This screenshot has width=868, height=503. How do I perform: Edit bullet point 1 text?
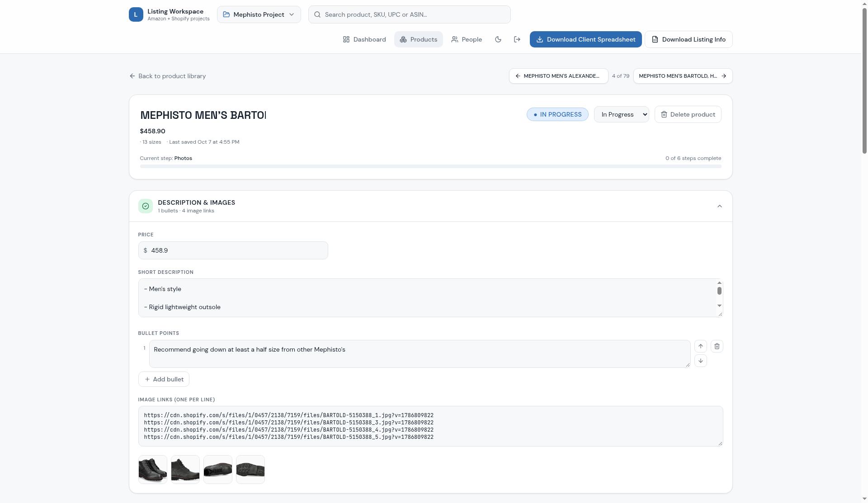(x=420, y=354)
